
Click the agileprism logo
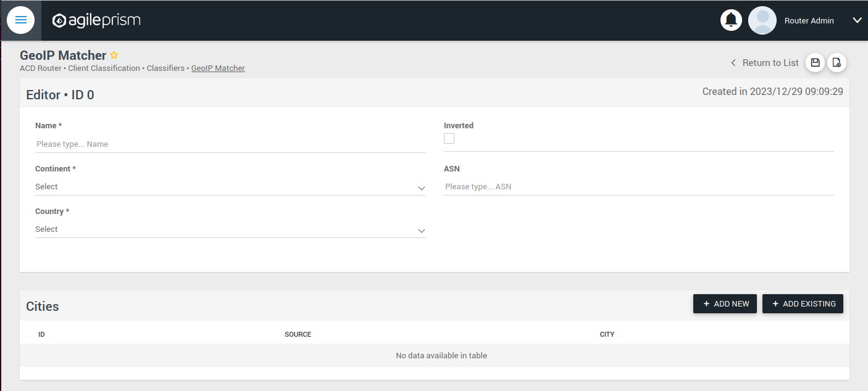[96, 20]
